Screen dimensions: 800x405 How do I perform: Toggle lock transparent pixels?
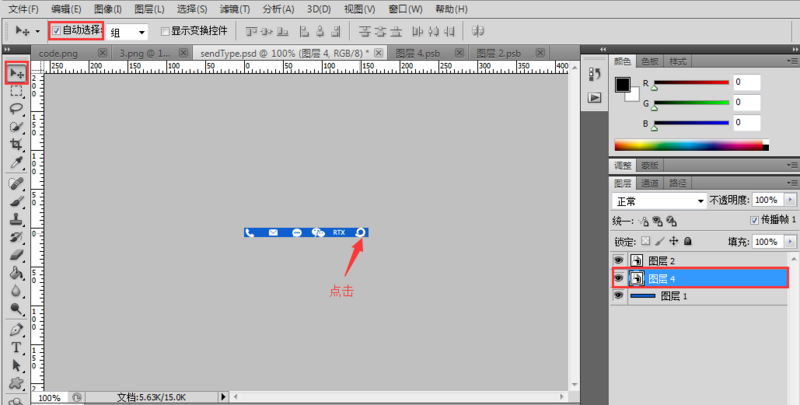[646, 241]
